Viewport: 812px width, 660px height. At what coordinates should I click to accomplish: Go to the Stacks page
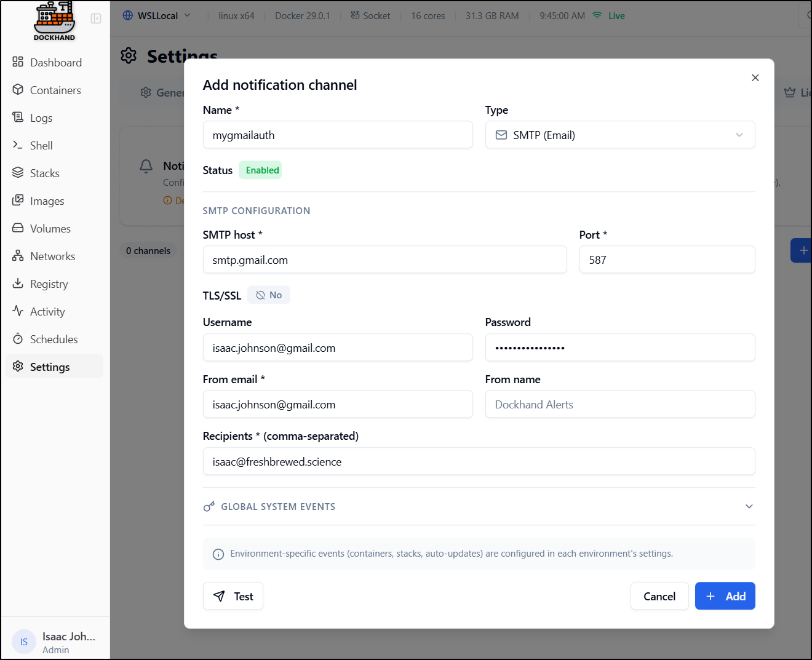(x=44, y=173)
